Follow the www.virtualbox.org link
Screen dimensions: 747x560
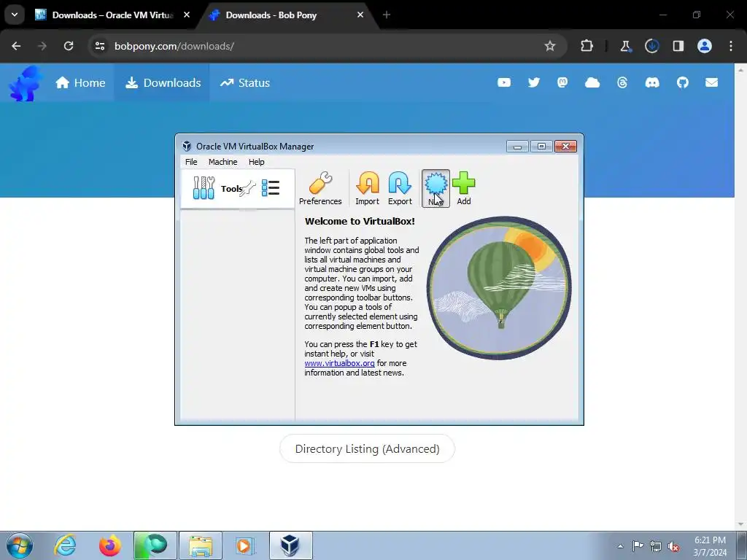point(339,363)
